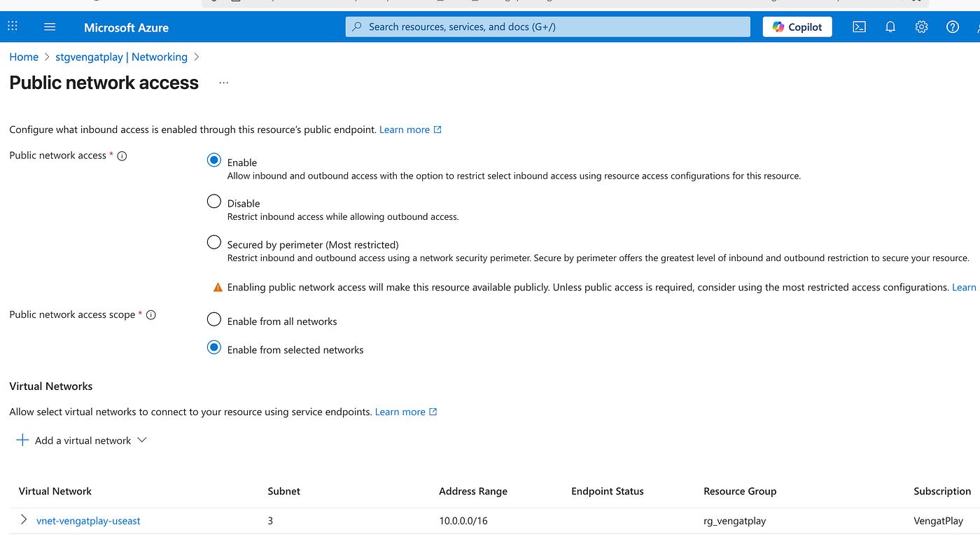Open the hamburger portal menu
Viewport: 980px width, 551px height.
(50, 27)
